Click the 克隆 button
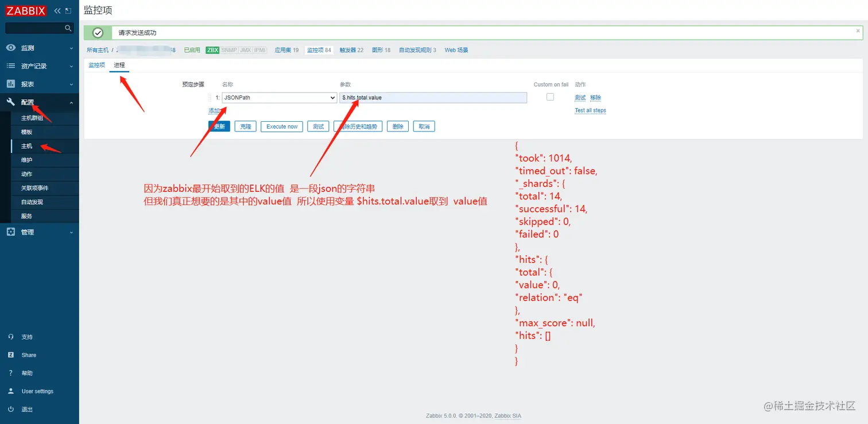 point(245,126)
